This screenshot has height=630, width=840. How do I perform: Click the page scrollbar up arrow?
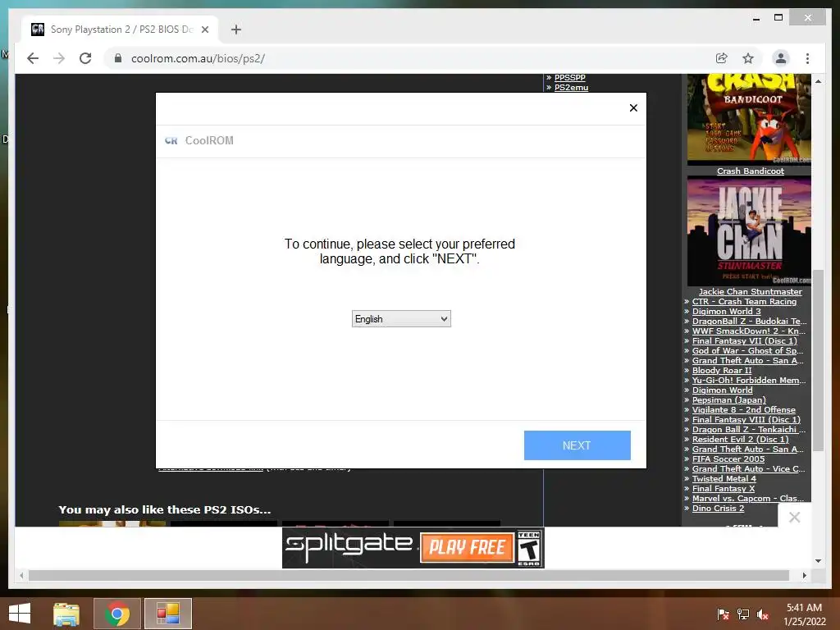click(818, 81)
